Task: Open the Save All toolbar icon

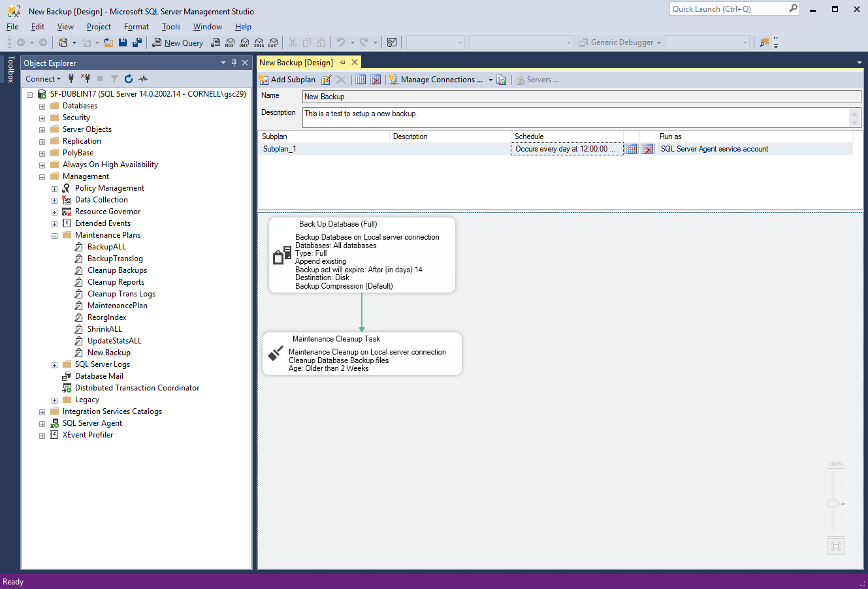Action: (137, 42)
